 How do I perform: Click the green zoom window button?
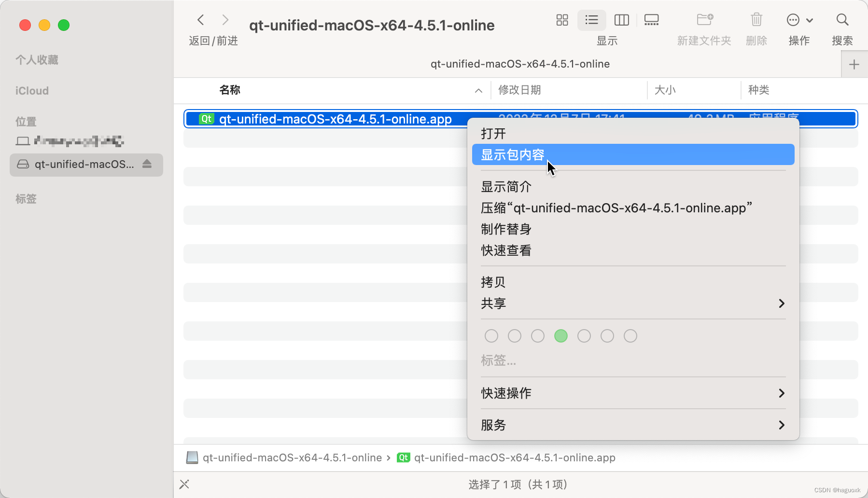coord(64,25)
